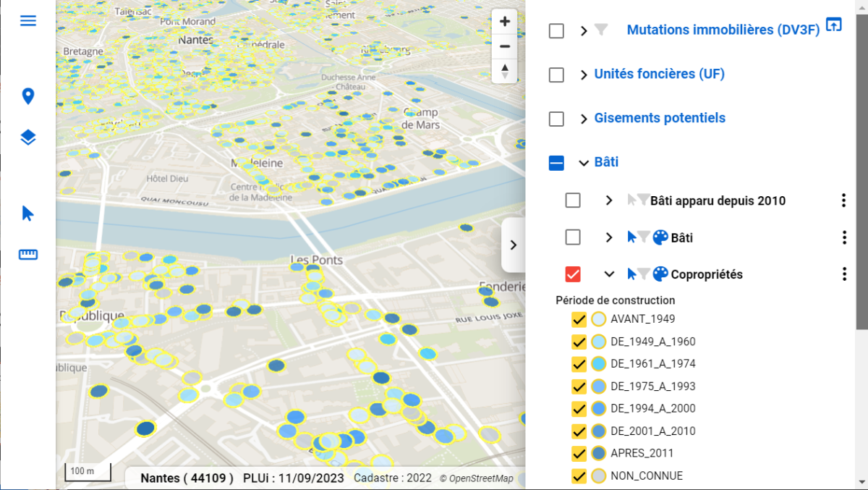Expand Bâti apparu depuis 2010 layer
The width and height of the screenshot is (868, 490).
point(609,200)
